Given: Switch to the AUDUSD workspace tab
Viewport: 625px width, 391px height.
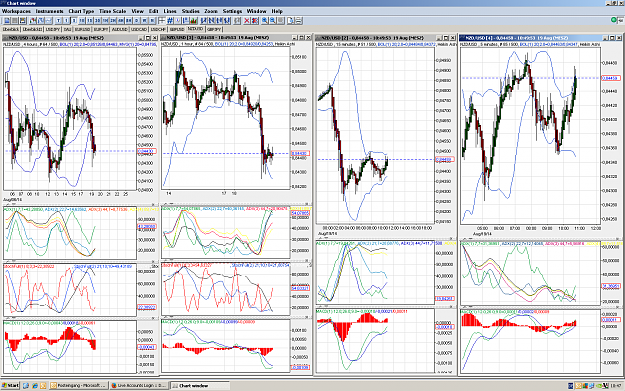Looking at the screenshot, I should coord(120,29).
